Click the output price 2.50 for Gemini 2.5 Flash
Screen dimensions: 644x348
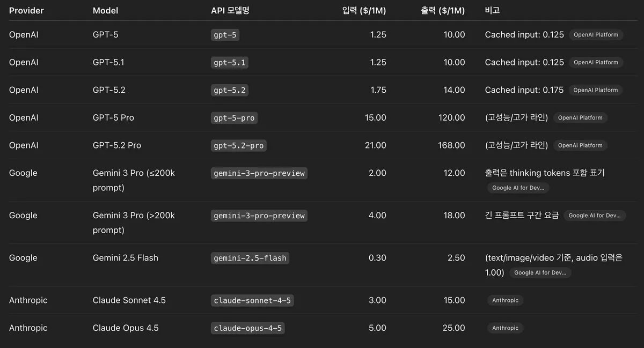tap(456, 258)
